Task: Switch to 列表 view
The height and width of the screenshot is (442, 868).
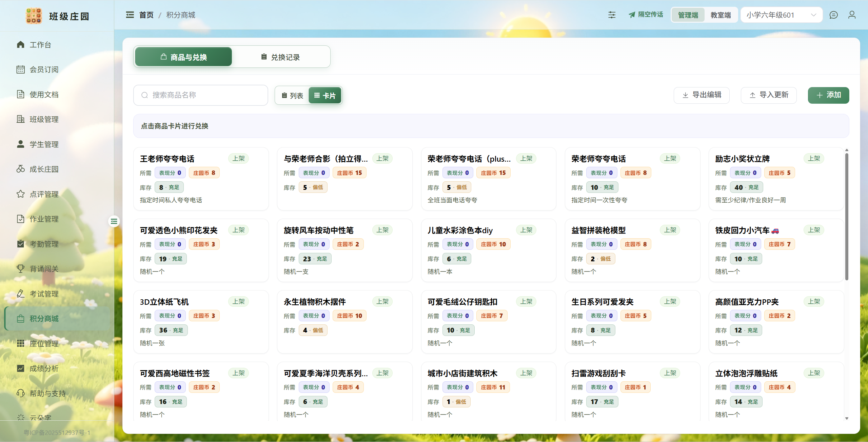Action: coord(292,96)
